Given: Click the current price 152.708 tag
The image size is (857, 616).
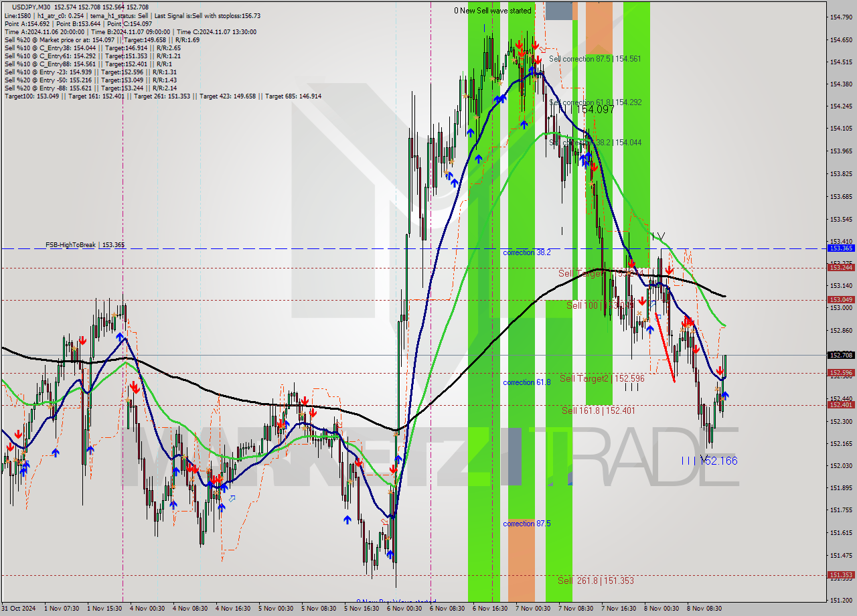Looking at the screenshot, I should (x=841, y=355).
